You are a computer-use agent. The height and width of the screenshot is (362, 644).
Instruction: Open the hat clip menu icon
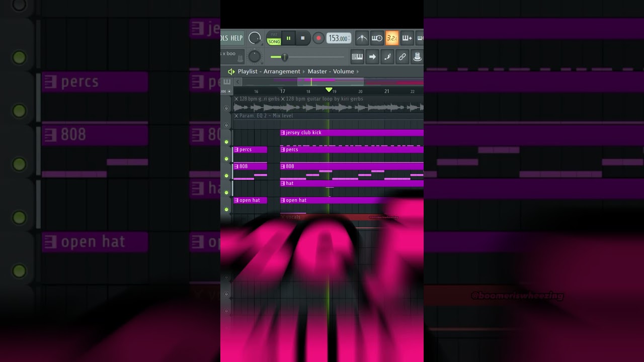[x=283, y=184]
